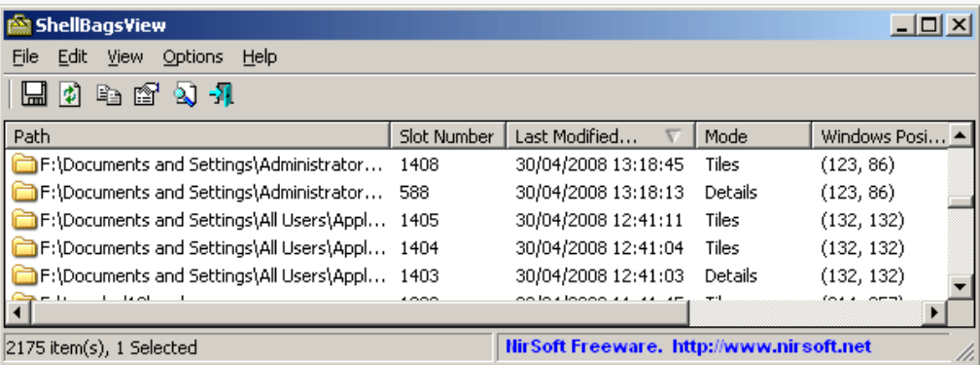Viewport: 980px width, 365px height.
Task: Click date 30/04/2008 12:41:11
Action: (x=599, y=220)
